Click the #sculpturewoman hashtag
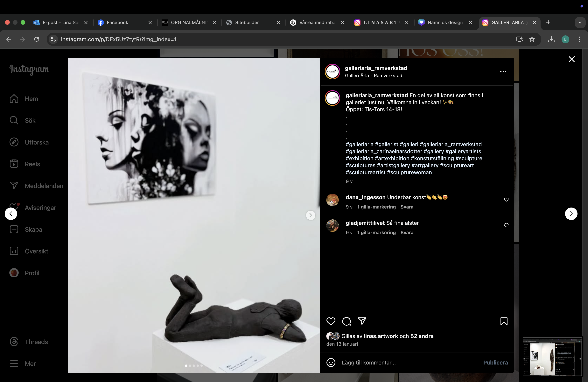 (409, 173)
